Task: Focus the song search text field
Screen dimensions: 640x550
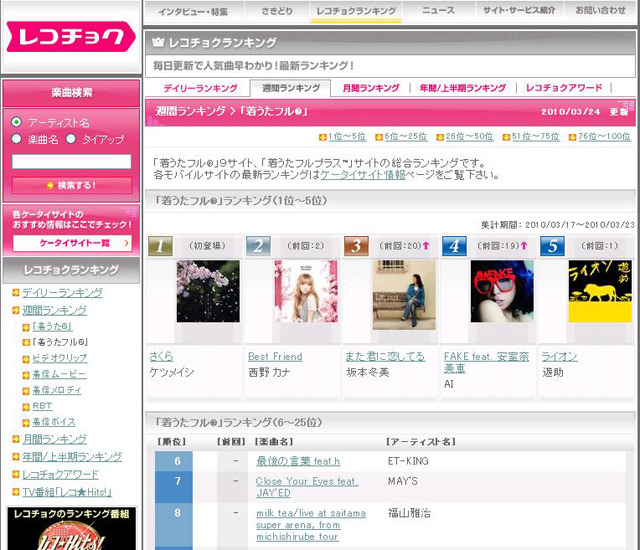Action: (x=71, y=161)
